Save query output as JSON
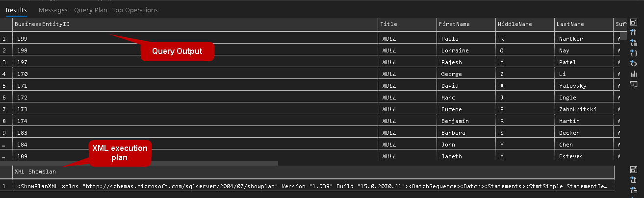 633,53
